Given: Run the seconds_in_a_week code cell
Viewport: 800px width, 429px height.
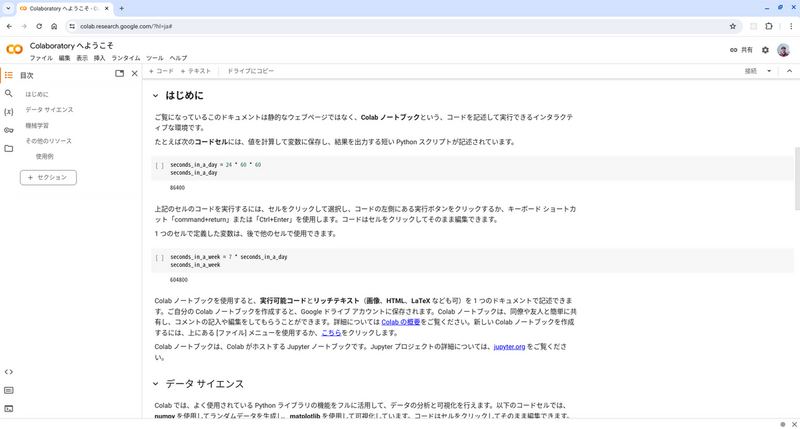Looking at the screenshot, I should 160,258.
